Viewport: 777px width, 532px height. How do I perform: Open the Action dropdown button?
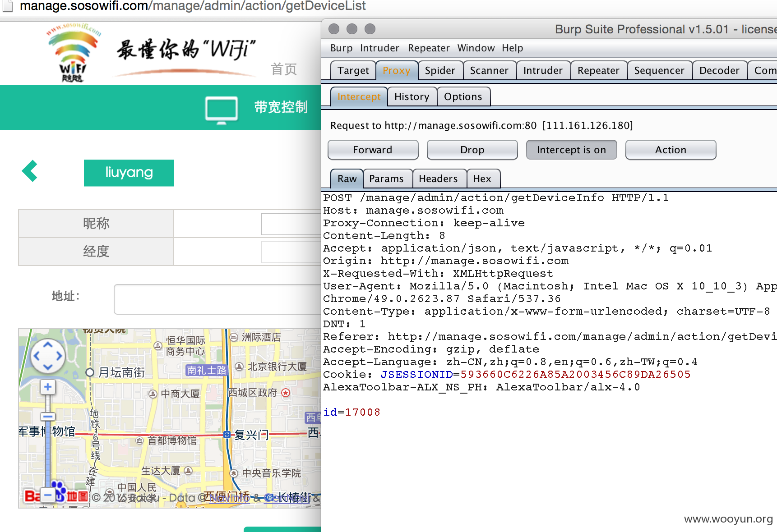point(671,150)
